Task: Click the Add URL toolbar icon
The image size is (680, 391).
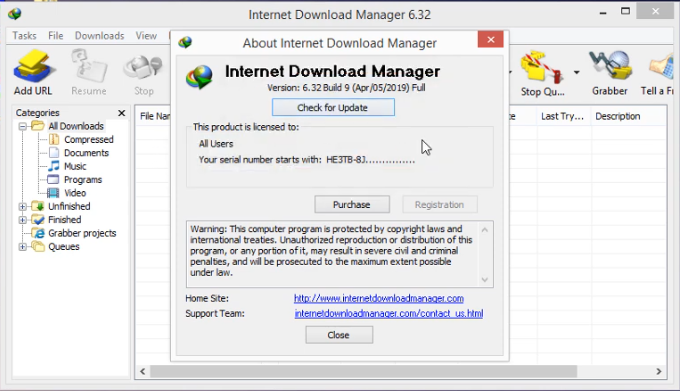Action: point(33,72)
